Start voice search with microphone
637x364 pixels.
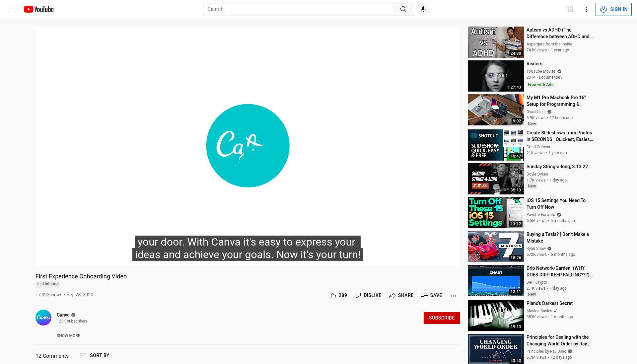[423, 9]
